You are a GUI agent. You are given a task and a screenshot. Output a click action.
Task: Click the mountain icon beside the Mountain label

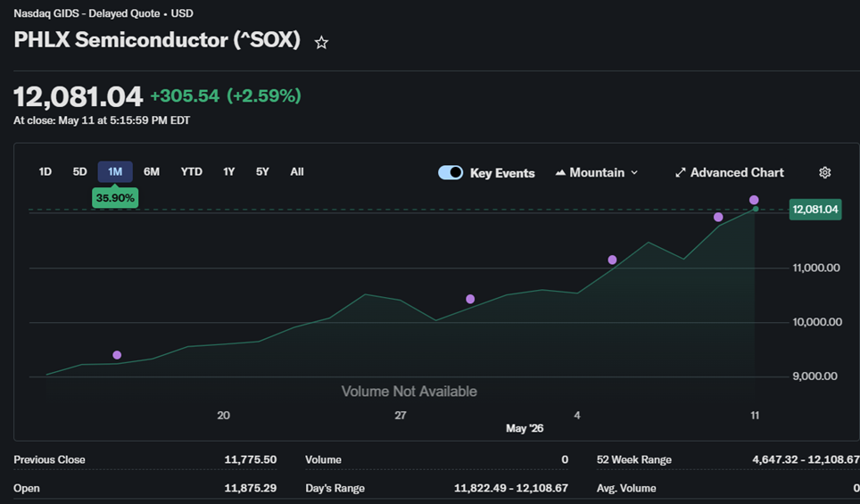click(560, 173)
